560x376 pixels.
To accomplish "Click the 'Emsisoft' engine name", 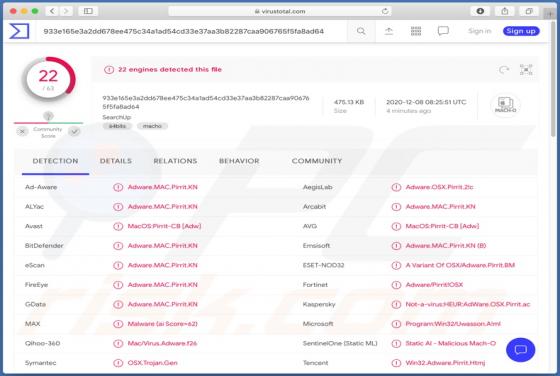I will click(316, 246).
